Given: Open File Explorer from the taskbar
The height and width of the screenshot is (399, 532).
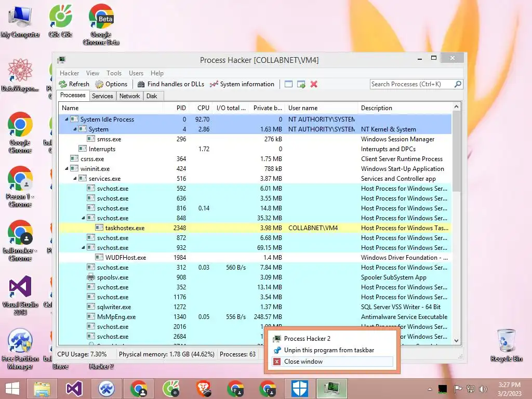Looking at the screenshot, I should 42,389.
